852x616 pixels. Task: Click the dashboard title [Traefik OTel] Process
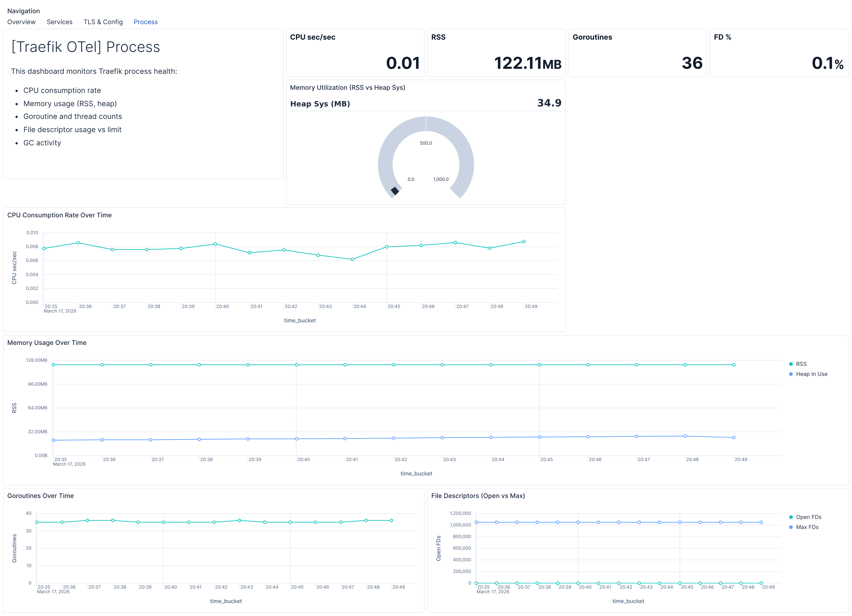[x=85, y=46]
